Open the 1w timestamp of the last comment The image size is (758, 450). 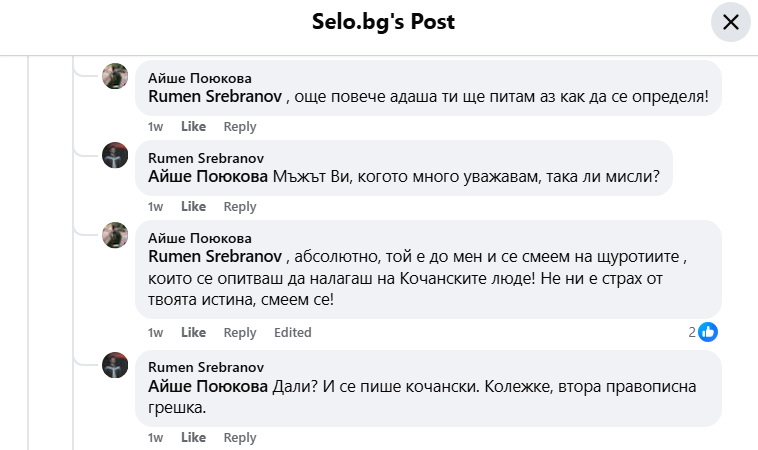click(x=156, y=438)
